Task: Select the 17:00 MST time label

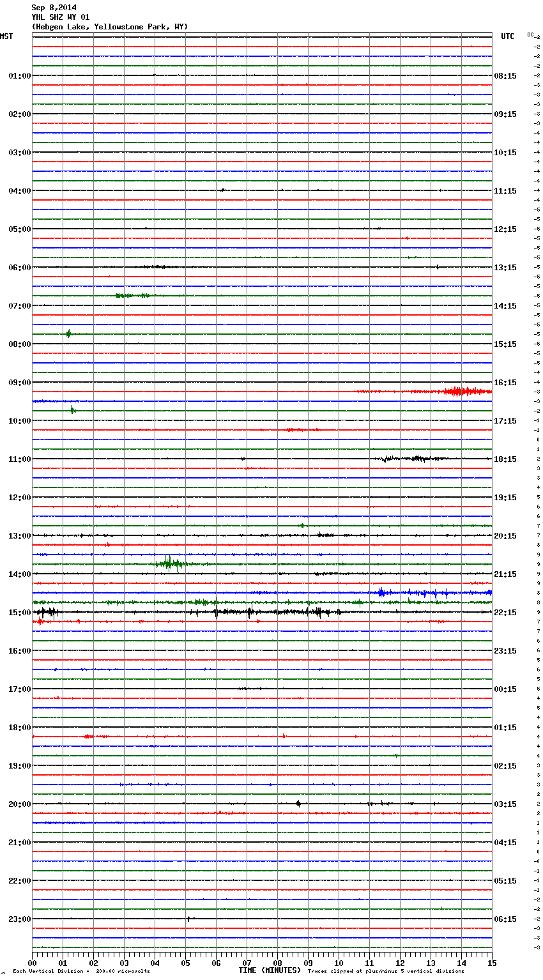Action: click(x=19, y=689)
